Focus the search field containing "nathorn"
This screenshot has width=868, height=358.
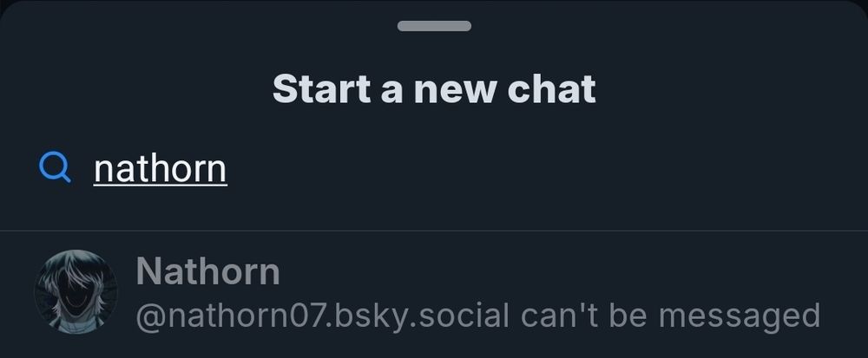[434, 168]
